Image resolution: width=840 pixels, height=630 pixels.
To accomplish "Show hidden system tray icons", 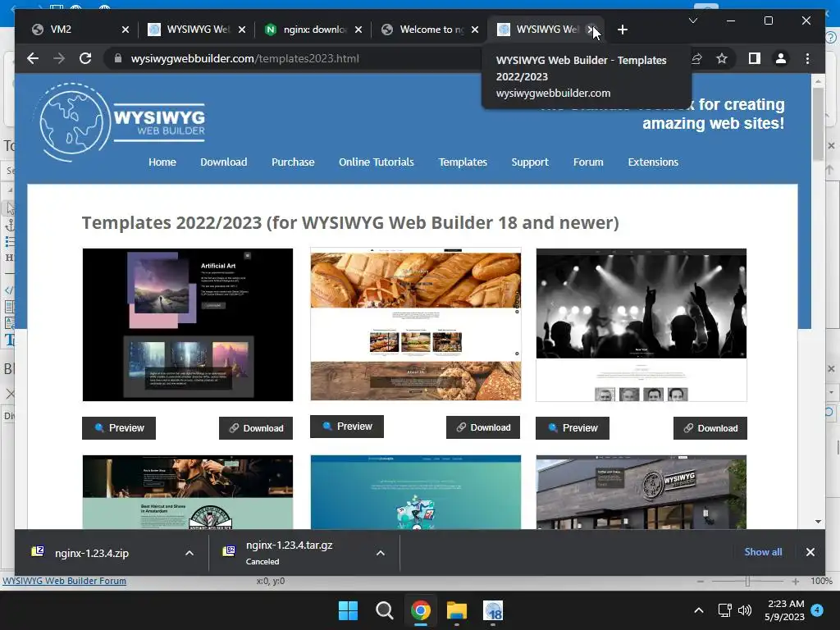I will 699,610.
